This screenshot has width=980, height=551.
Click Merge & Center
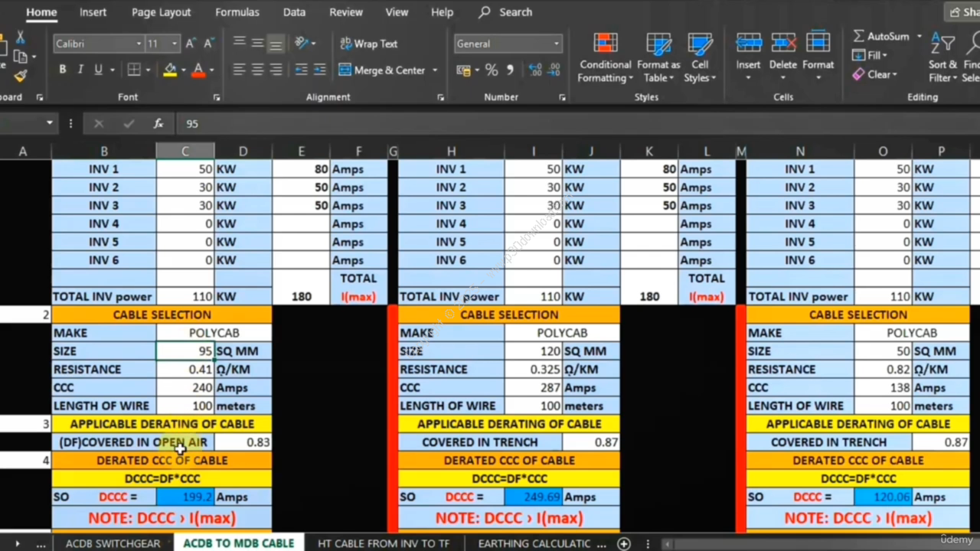(x=382, y=70)
